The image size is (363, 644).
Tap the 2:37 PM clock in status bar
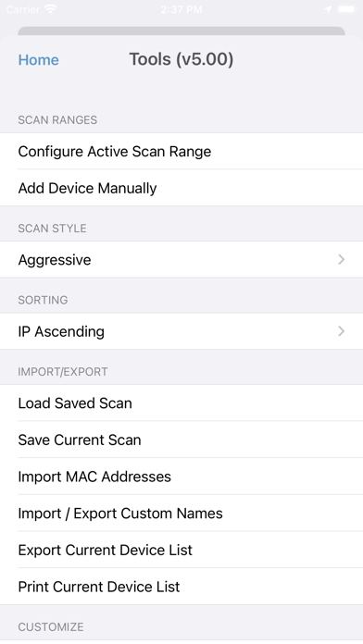click(181, 9)
